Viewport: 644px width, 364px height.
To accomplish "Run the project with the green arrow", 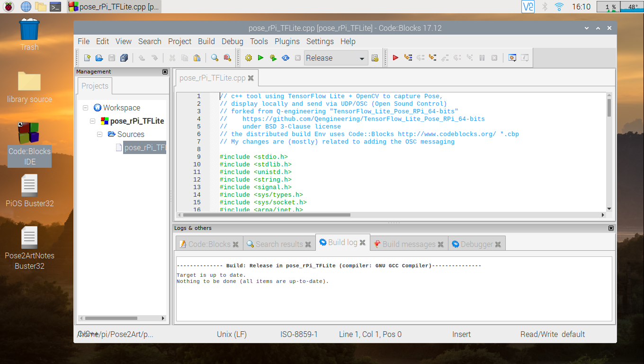I will click(x=260, y=58).
